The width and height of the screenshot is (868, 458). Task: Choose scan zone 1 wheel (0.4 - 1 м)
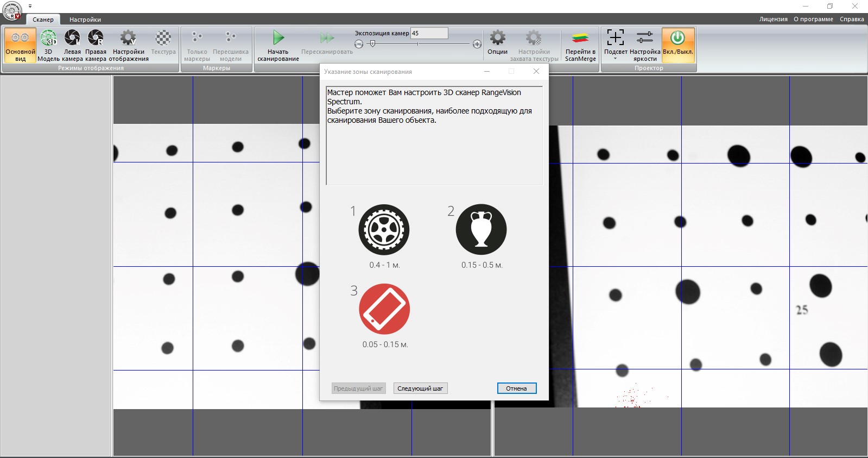pyautogui.click(x=384, y=230)
